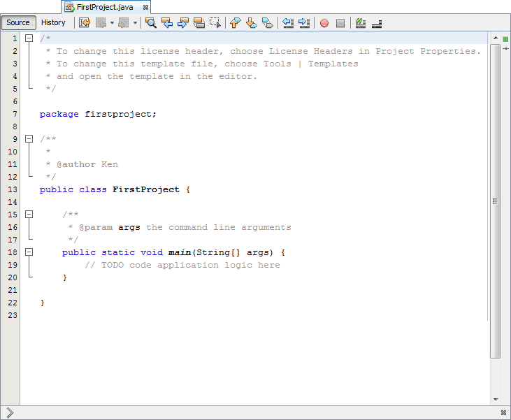The height and width of the screenshot is (420, 511).
Task: Switch to the Source view
Action: coord(18,22)
